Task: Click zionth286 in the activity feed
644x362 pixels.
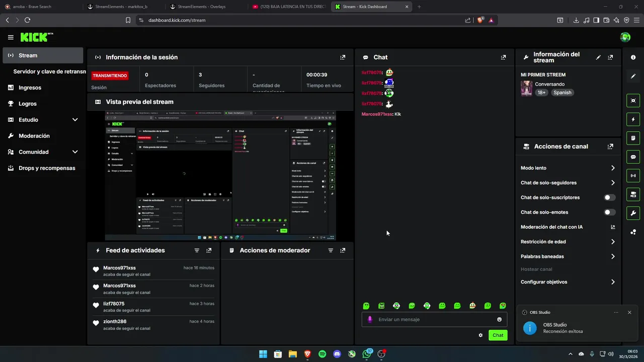Action: (115, 321)
